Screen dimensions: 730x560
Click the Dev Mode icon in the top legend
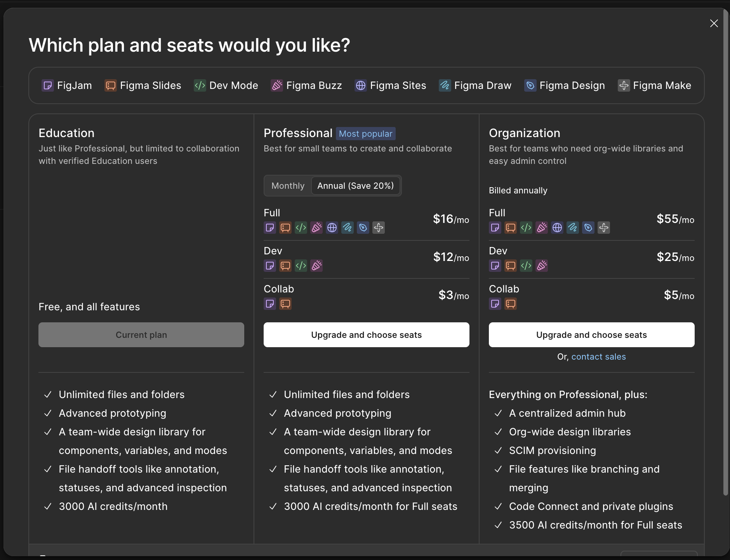coord(200,85)
